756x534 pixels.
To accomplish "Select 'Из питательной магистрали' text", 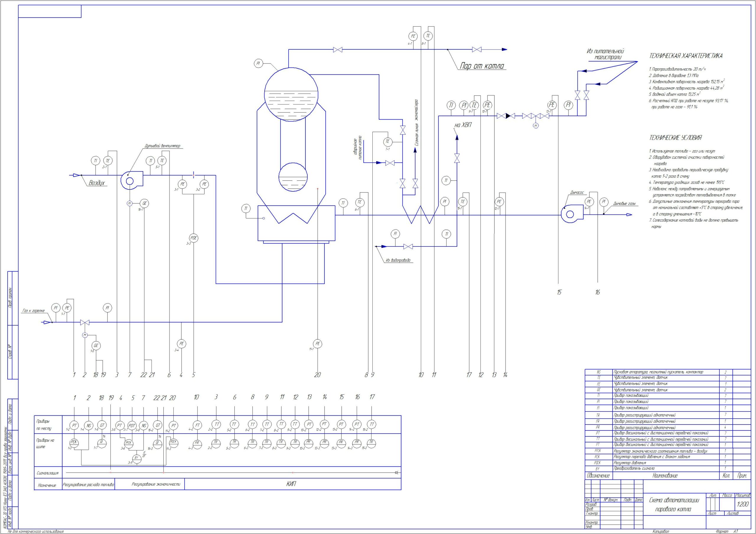I will click(605, 54).
